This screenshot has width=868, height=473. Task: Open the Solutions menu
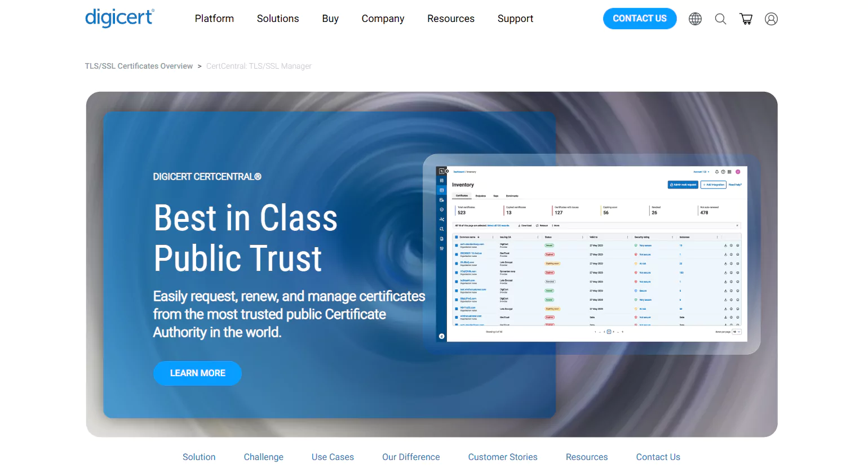coord(278,19)
